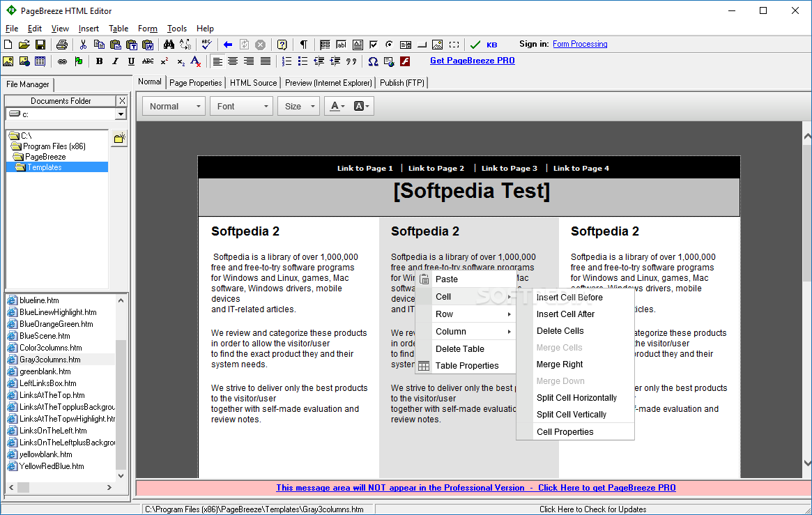Open the File menu
Screen dimensions: 812x515
coord(11,29)
